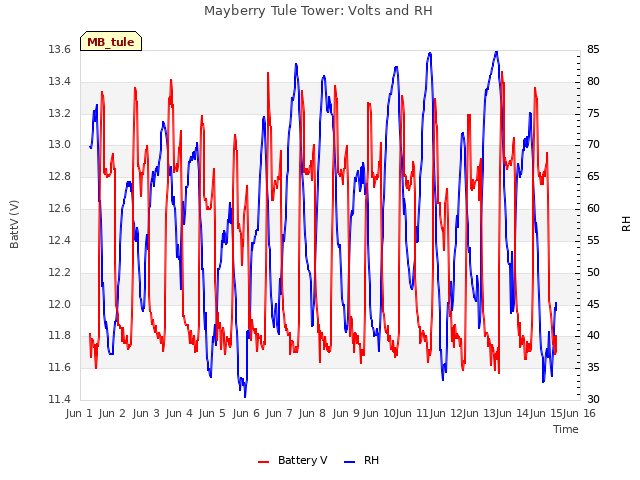The height and width of the screenshot is (480, 640).
Task: Click the 11.8 left axis tick label
Action: (x=60, y=336)
